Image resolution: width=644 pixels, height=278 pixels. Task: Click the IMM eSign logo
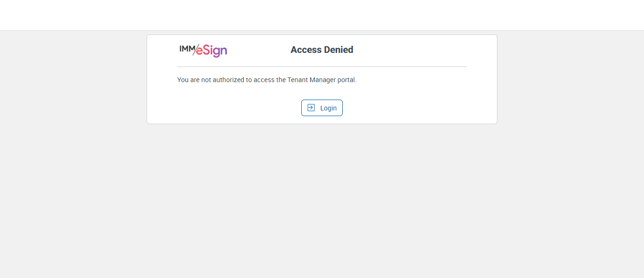[203, 50]
